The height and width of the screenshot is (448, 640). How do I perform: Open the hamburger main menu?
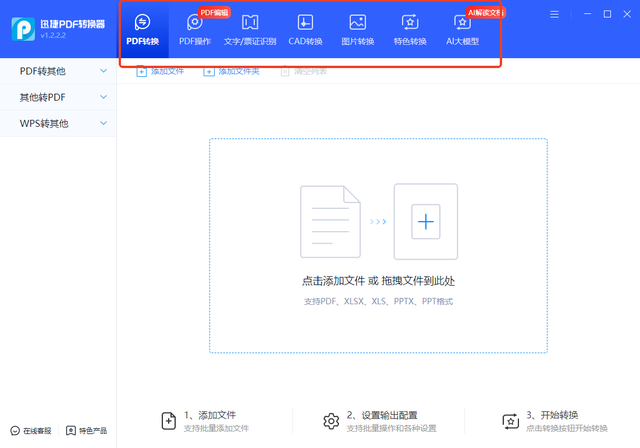pos(554,15)
